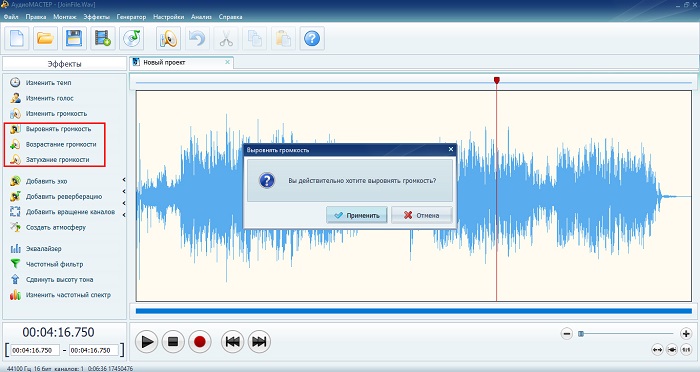
Task: Click the Отмена button in dialog
Action: pos(421,215)
